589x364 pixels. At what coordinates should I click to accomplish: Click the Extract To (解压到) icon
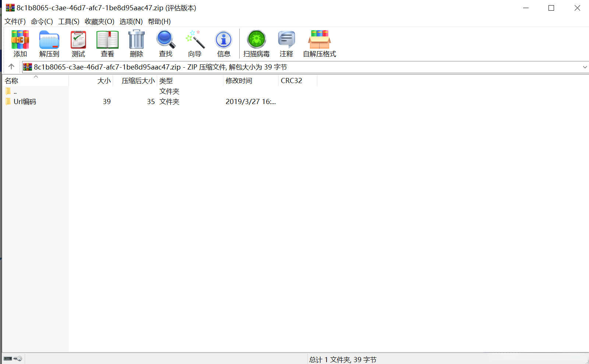(x=49, y=43)
